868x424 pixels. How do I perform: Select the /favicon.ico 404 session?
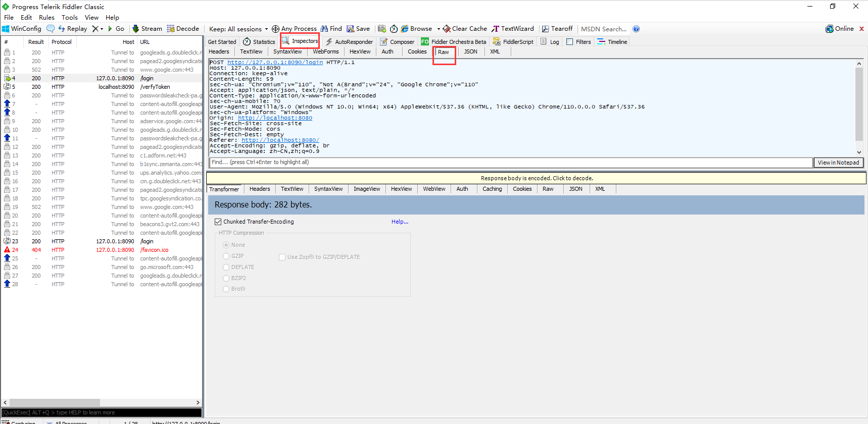102,250
